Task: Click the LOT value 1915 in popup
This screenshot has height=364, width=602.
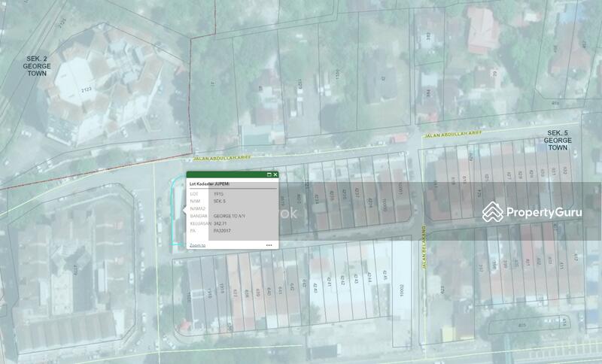Action: coord(219,194)
